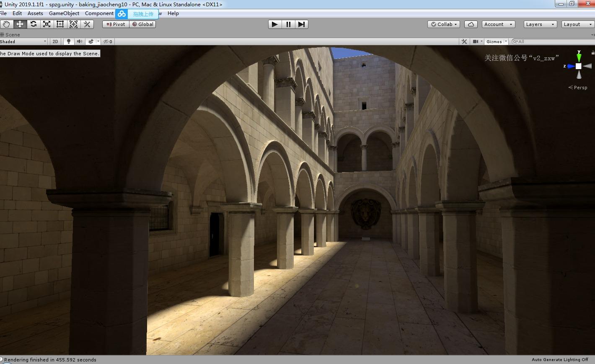Click the blue cloud upload icon
595x364 pixels.
click(122, 14)
